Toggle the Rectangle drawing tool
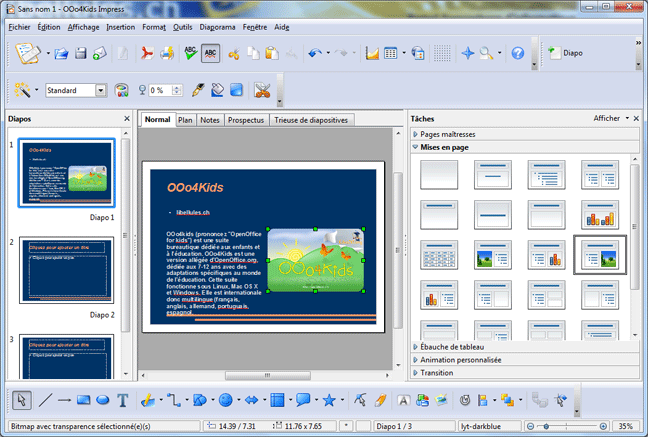 pyautogui.click(x=84, y=400)
